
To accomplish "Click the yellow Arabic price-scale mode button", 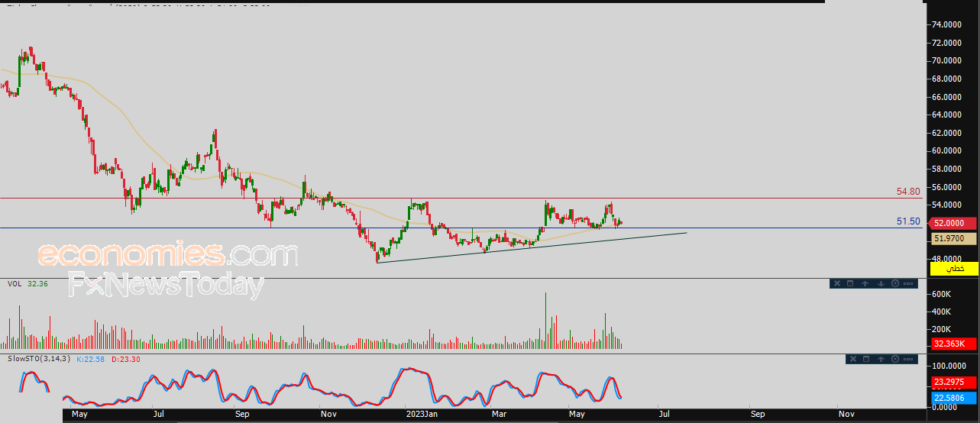I will point(954,269).
